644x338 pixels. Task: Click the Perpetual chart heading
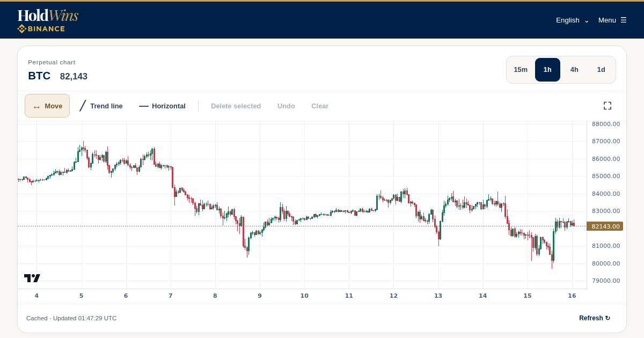point(52,62)
